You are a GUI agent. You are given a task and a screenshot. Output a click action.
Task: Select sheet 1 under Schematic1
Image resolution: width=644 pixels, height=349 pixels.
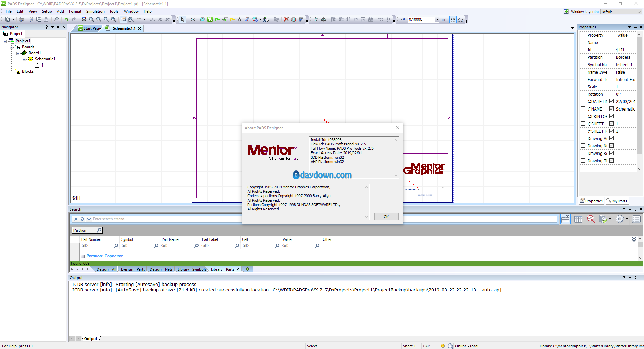click(42, 65)
